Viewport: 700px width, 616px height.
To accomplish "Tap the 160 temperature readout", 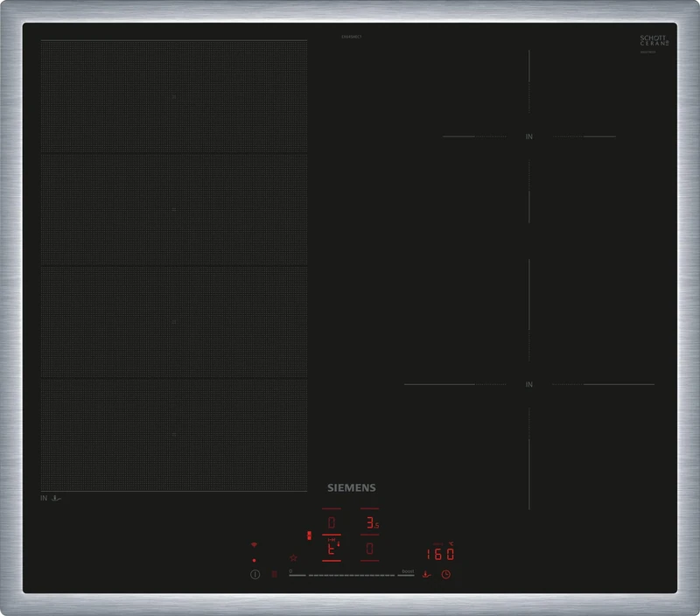I will 440,553.
